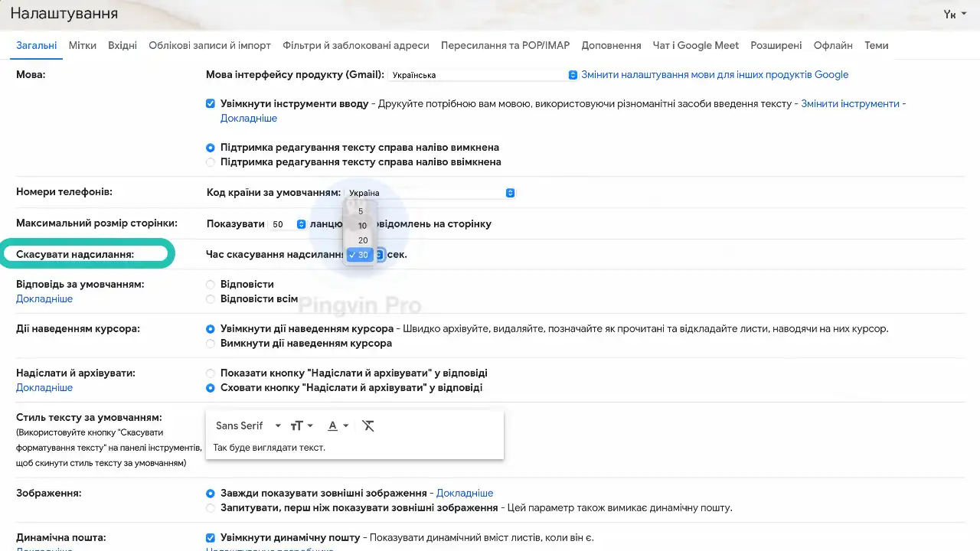Image resolution: width=980 pixels, height=551 pixels.
Task: Open the Розширені tab
Action: tap(776, 45)
